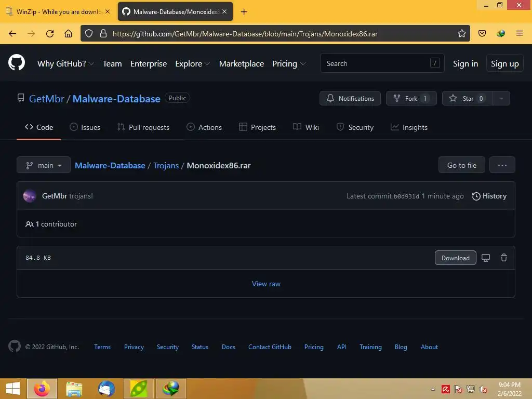Click Marketplace in header navigation

pyautogui.click(x=242, y=63)
